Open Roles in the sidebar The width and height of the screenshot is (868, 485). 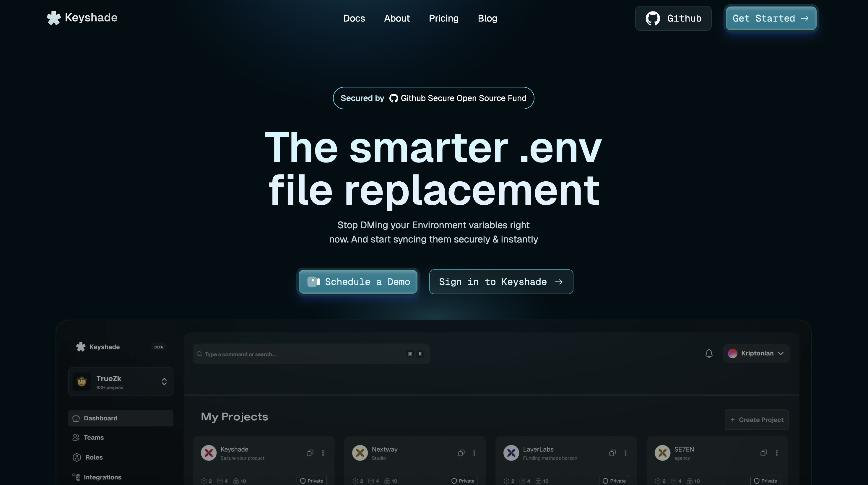tap(88, 457)
